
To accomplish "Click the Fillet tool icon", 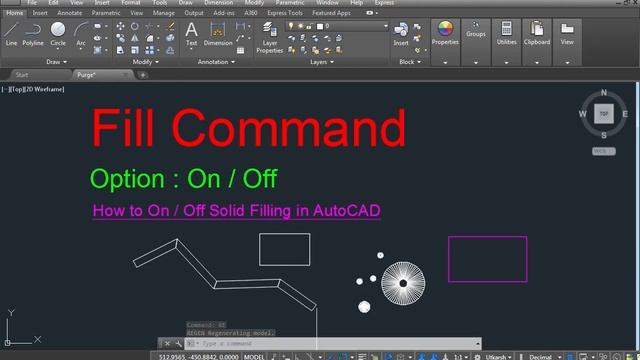I will point(149,38).
